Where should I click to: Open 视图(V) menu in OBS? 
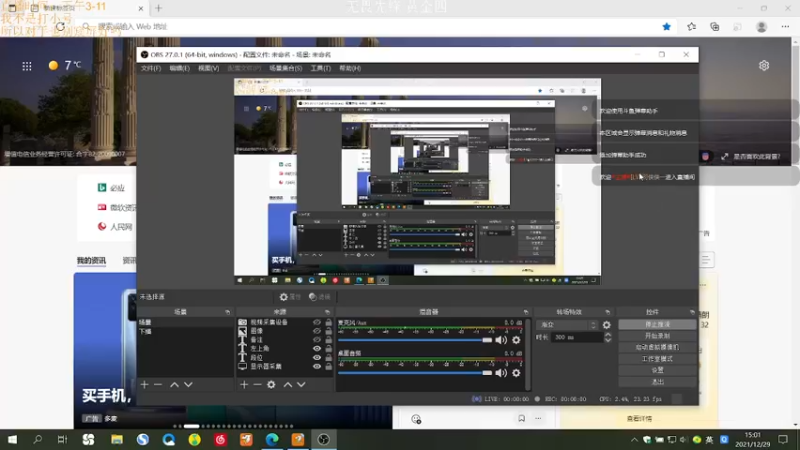coord(209,68)
